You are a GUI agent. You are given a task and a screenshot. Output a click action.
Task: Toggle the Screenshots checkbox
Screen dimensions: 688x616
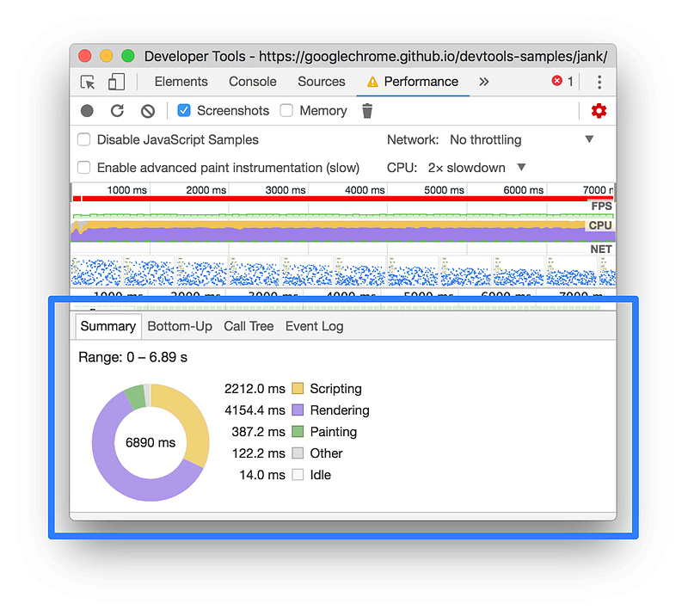[x=184, y=111]
